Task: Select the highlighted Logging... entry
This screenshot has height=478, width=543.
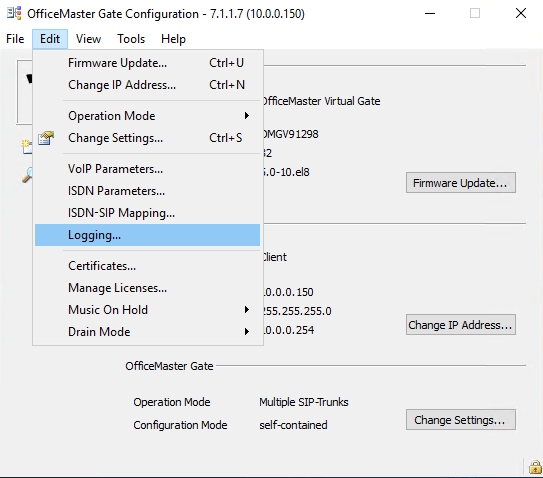Action: [148, 235]
